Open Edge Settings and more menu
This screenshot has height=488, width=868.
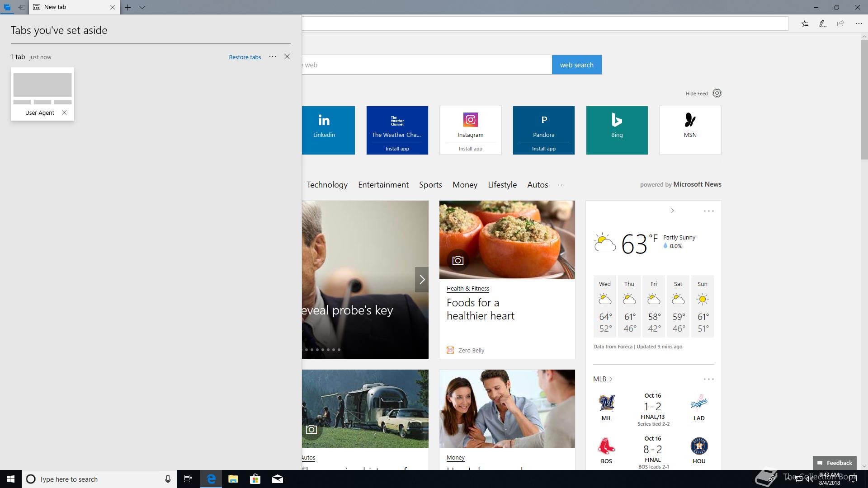pyautogui.click(x=859, y=23)
